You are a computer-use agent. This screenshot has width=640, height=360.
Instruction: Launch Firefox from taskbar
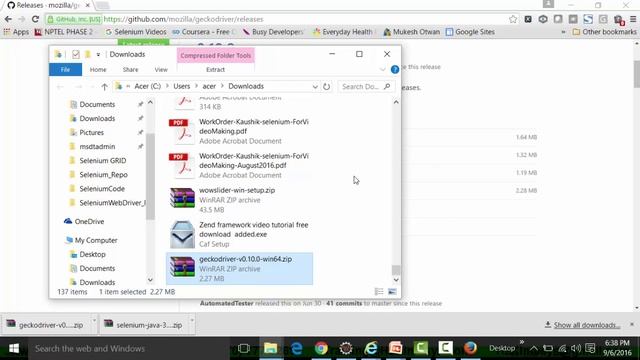pyautogui.click(x=470, y=349)
